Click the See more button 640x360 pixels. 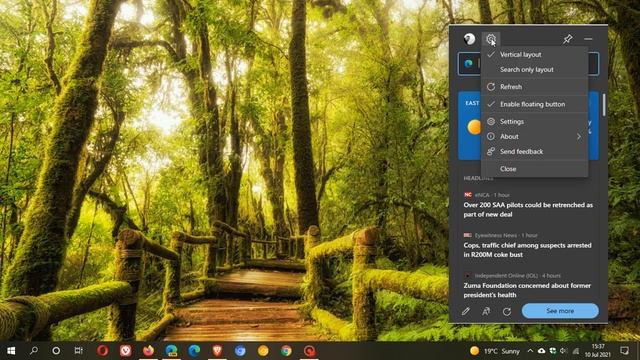(560, 311)
